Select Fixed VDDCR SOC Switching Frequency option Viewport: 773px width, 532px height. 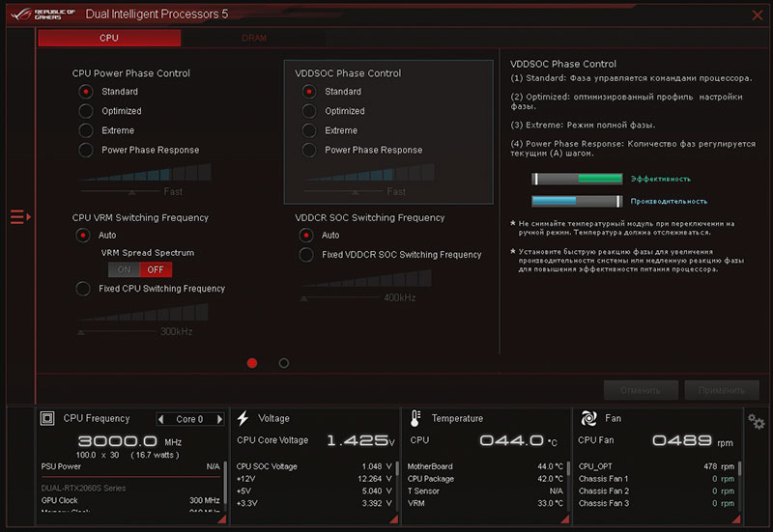click(306, 255)
